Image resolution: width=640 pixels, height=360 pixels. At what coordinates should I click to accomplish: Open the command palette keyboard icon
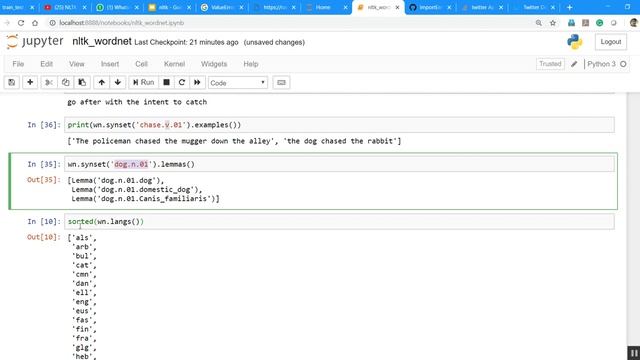pos(281,82)
